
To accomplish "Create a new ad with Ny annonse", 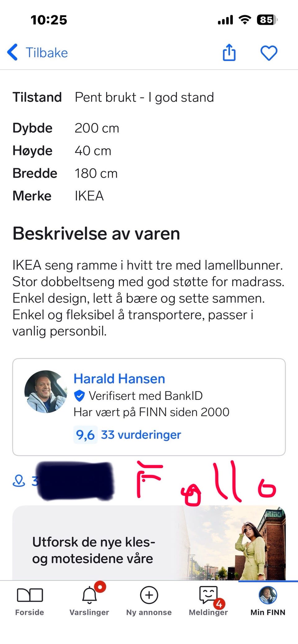I will 149,602.
